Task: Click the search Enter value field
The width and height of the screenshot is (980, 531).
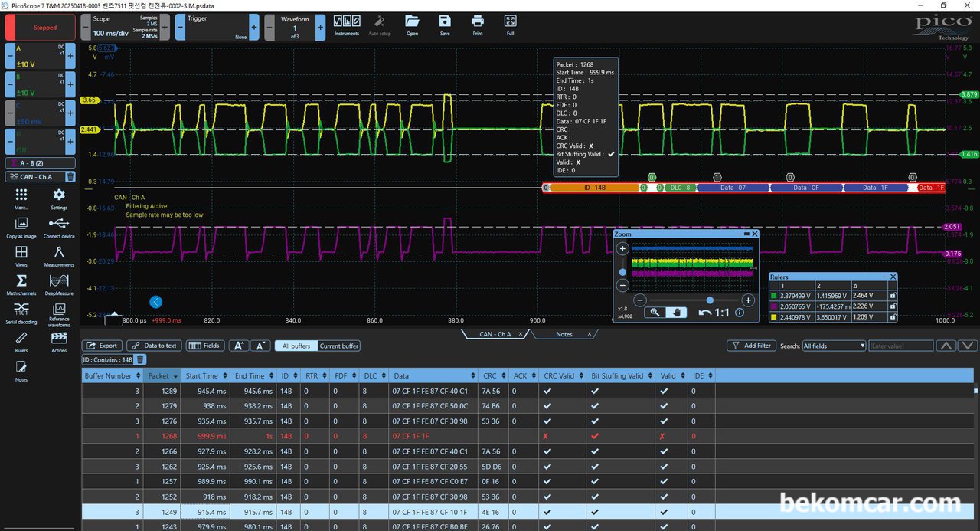Action: point(900,346)
